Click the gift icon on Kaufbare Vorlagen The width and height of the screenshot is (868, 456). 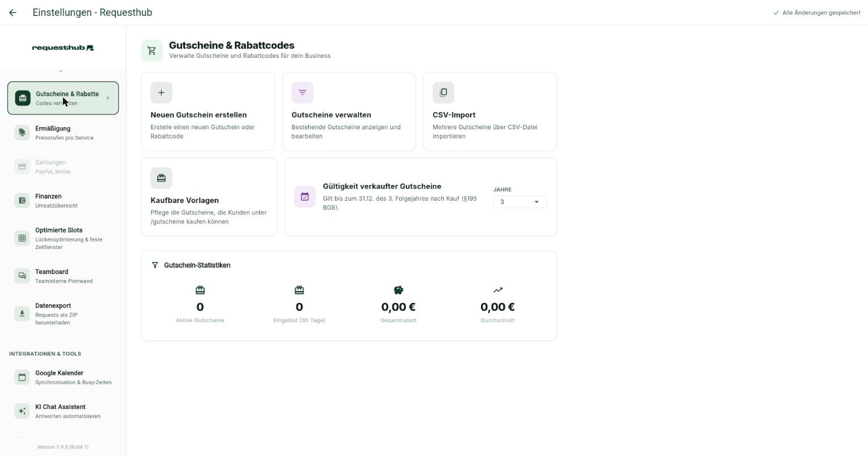[x=161, y=178]
